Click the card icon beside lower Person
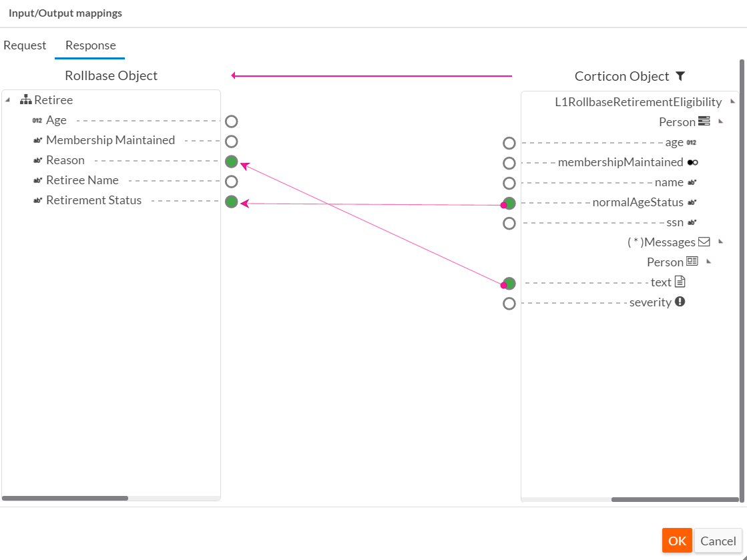The width and height of the screenshot is (747, 560). coord(692,262)
